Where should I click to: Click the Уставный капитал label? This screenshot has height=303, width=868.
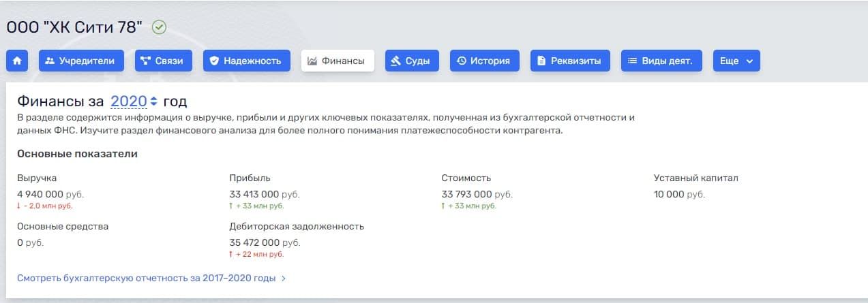(696, 178)
